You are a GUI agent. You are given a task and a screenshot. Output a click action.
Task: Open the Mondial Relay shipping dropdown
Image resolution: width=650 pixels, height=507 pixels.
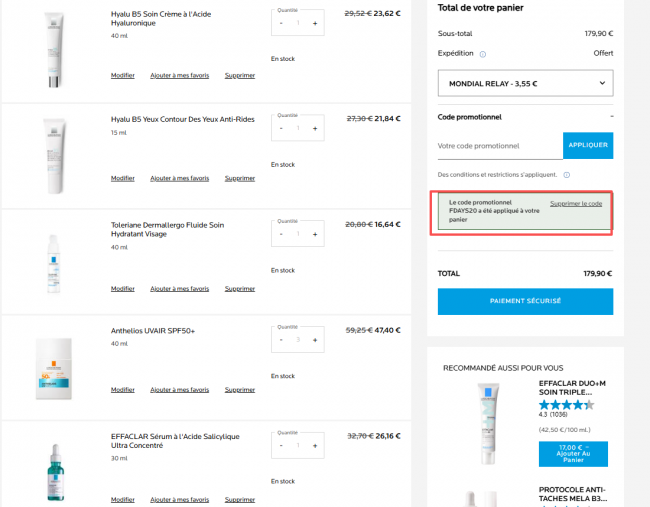coord(525,83)
